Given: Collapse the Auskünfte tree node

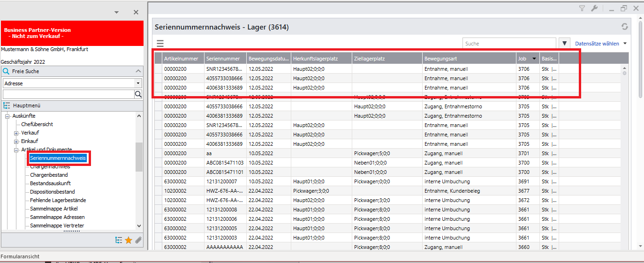Looking at the screenshot, I should (8, 116).
